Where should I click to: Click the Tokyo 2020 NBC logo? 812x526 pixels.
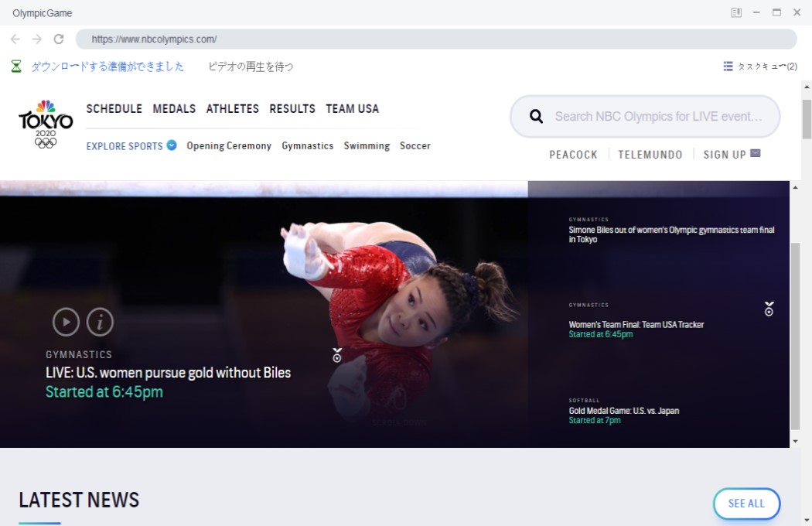pyautogui.click(x=46, y=124)
